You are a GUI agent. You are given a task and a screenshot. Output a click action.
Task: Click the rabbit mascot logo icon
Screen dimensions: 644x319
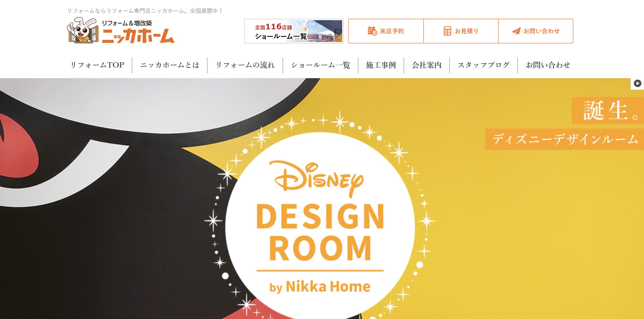[x=83, y=30]
